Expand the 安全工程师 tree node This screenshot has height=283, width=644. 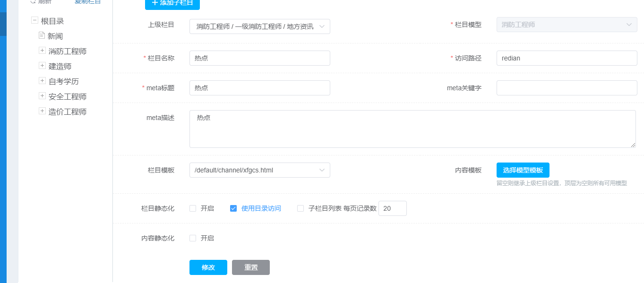(42, 96)
